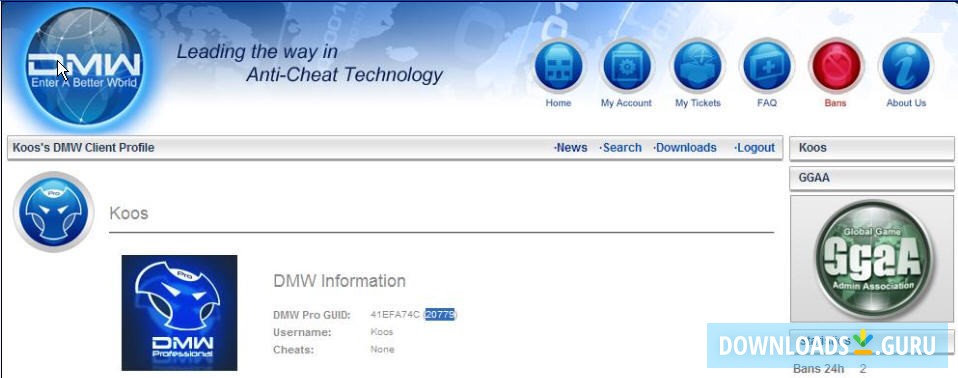Click the DMW Information heading
The height and width of the screenshot is (378, 958).
(339, 281)
